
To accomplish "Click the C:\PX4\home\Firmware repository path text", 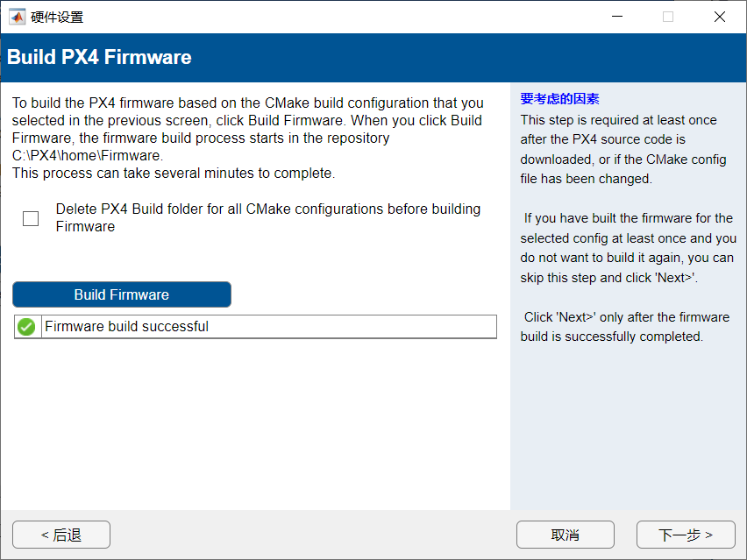I will point(88,156).
